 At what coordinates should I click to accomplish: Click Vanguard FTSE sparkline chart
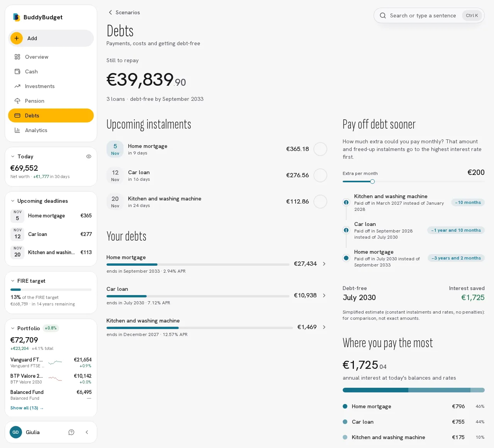(55, 362)
